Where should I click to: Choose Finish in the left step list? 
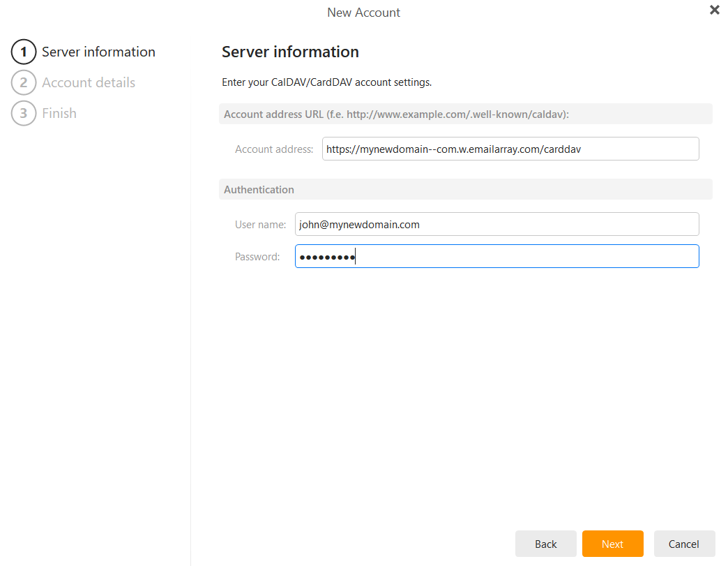(x=59, y=113)
